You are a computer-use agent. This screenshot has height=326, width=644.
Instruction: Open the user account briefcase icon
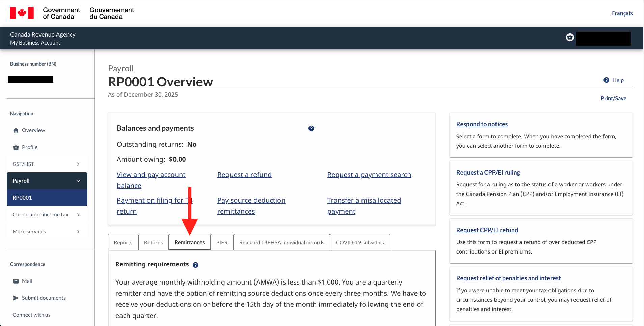click(570, 37)
